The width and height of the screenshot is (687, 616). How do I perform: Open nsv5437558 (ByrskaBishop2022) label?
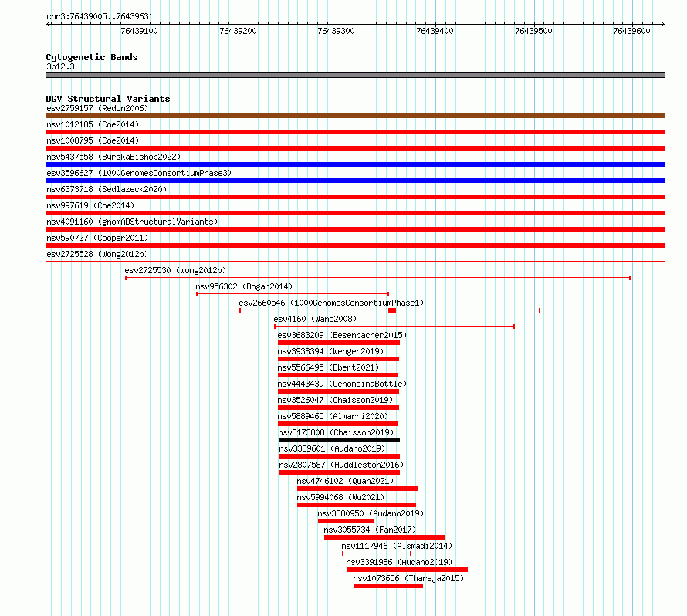(113, 157)
